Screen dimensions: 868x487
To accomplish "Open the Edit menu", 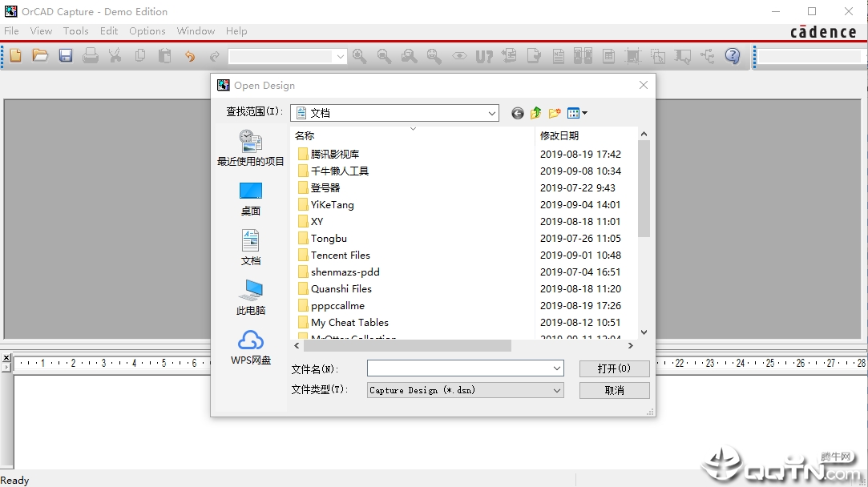I will 109,31.
